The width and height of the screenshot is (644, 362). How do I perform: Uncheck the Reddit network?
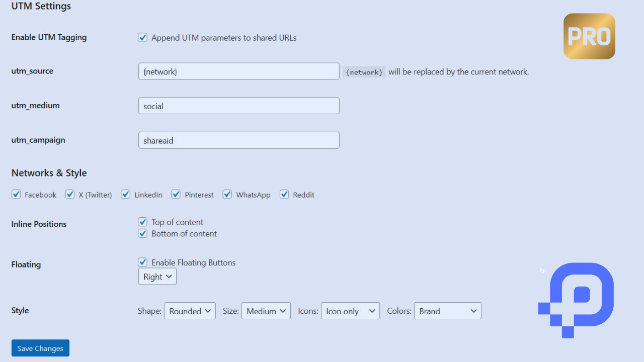[x=284, y=194]
